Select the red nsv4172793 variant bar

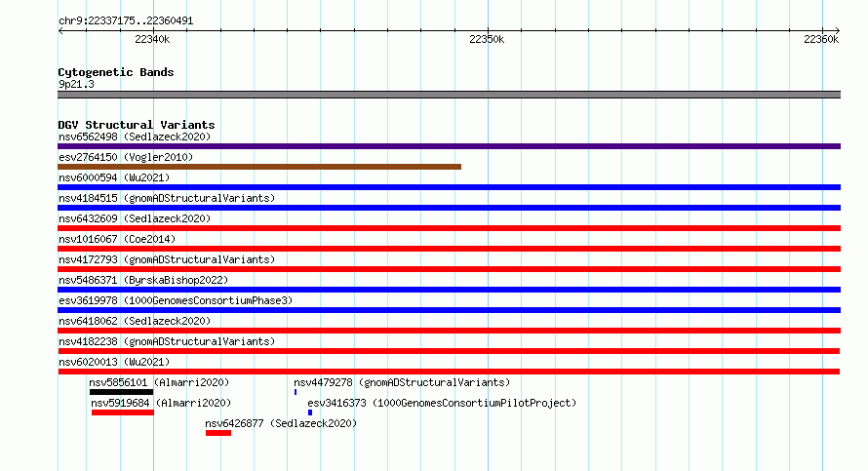(x=449, y=269)
